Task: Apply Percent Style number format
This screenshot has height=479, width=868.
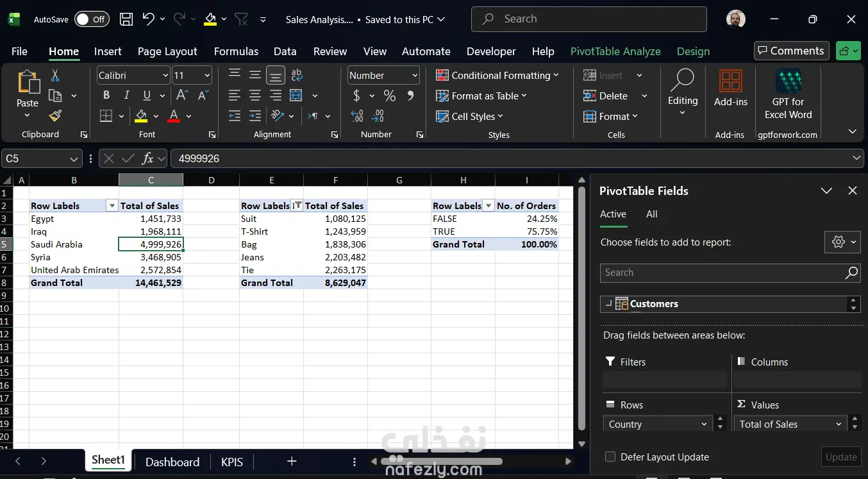Action: point(389,96)
